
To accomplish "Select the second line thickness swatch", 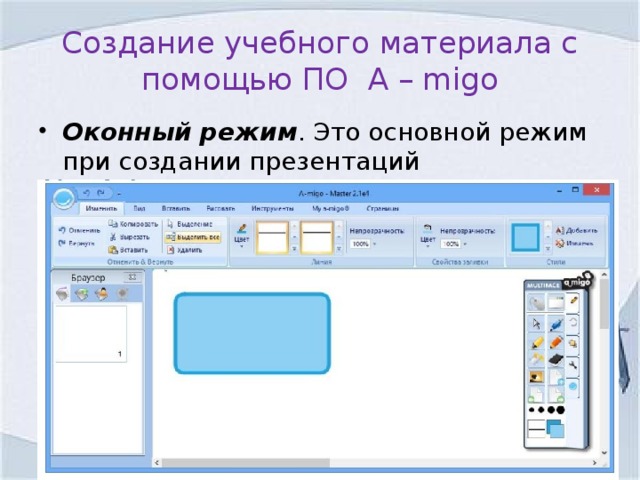I will (x=317, y=238).
